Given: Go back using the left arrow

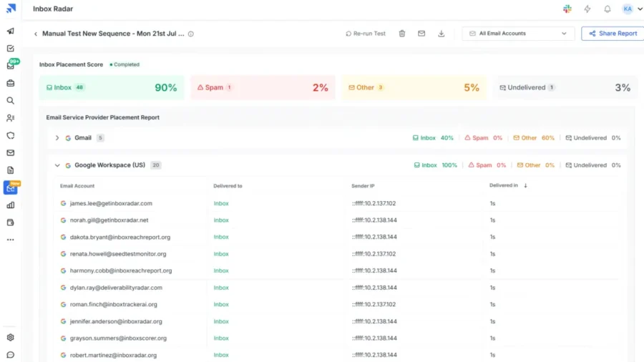Looking at the screenshot, I should (x=36, y=34).
